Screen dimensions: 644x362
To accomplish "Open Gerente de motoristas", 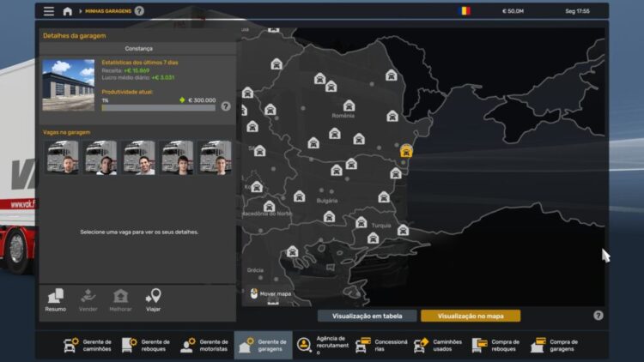I will (x=204, y=345).
